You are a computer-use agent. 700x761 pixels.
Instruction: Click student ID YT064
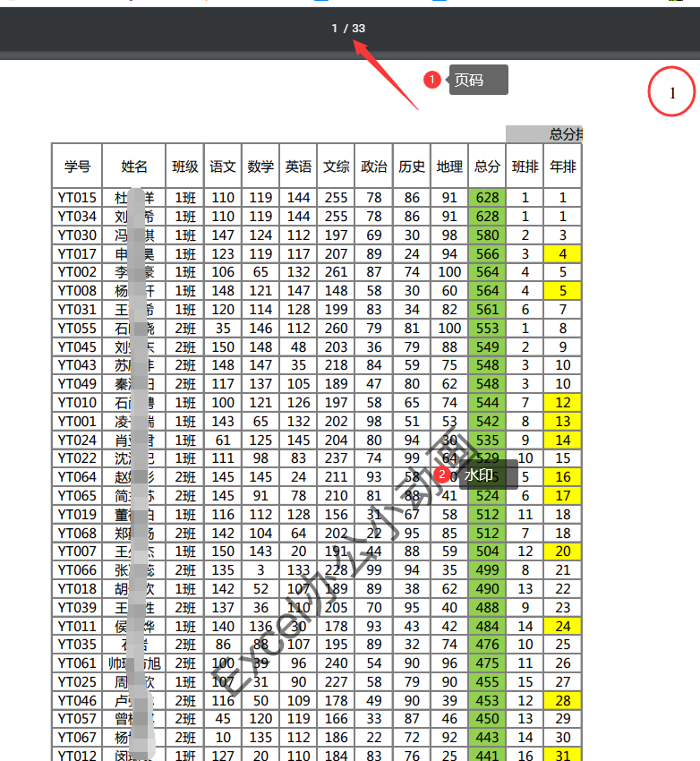coord(77,477)
